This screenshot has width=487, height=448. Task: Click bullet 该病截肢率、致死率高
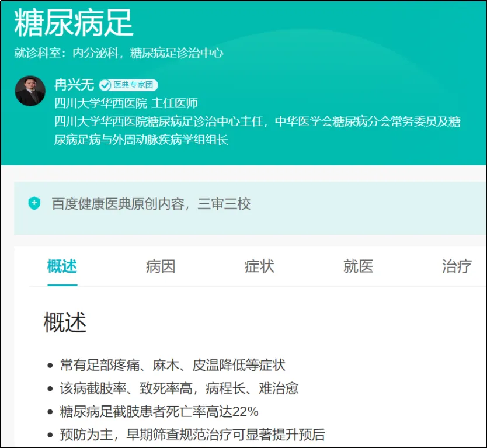coord(179,388)
